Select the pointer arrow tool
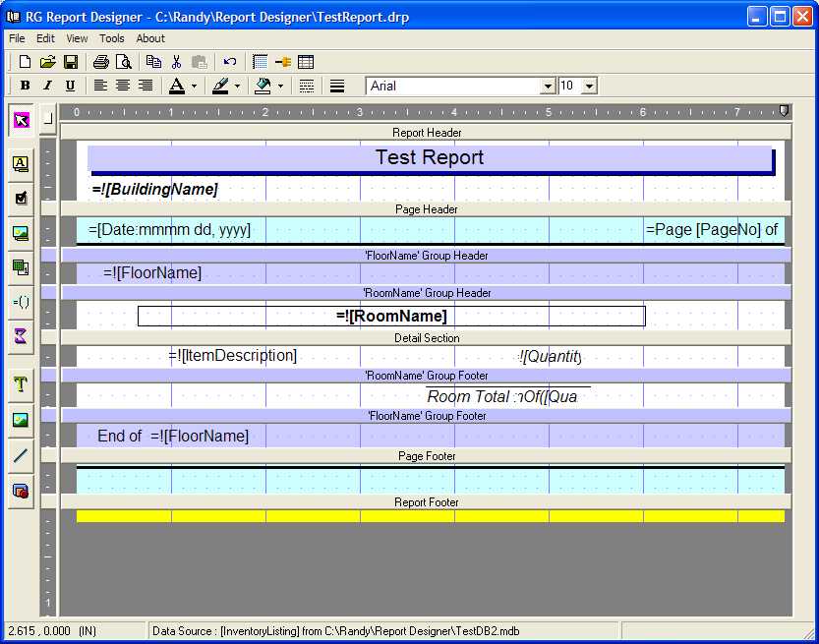 pyautogui.click(x=21, y=120)
